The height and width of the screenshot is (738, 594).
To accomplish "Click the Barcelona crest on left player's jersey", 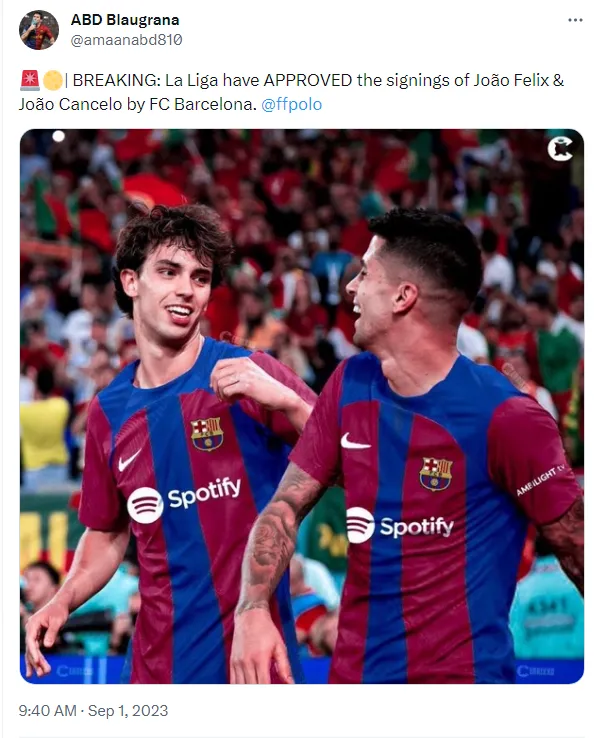I will coord(207,434).
